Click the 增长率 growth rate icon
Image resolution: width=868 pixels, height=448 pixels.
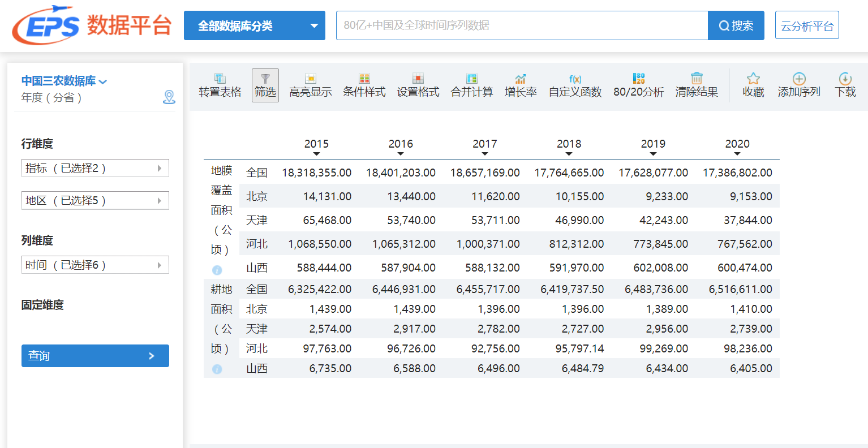pos(521,79)
